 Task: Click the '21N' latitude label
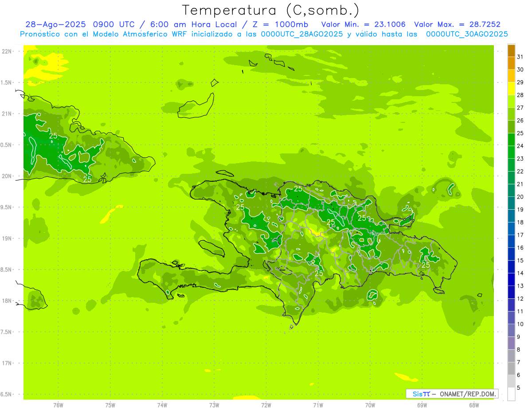[7, 114]
